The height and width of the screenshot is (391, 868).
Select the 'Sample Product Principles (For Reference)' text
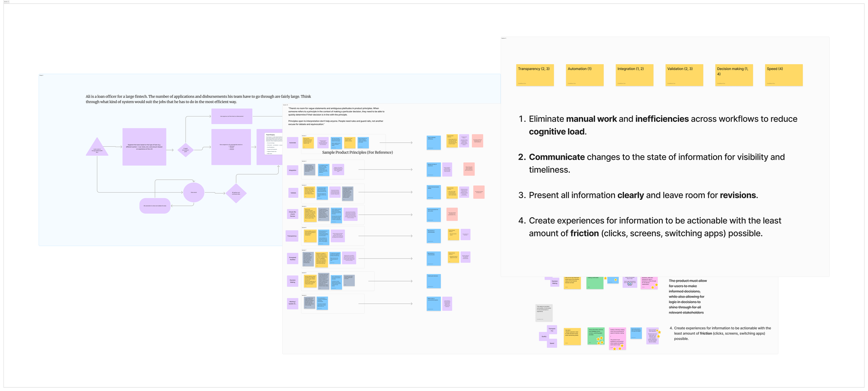(357, 152)
